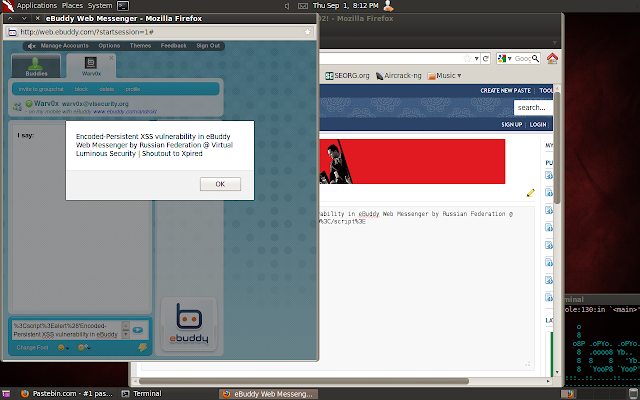Mute eBuddy sounds with the speaker icon
This screenshot has height=400, width=640.
tap(31, 46)
